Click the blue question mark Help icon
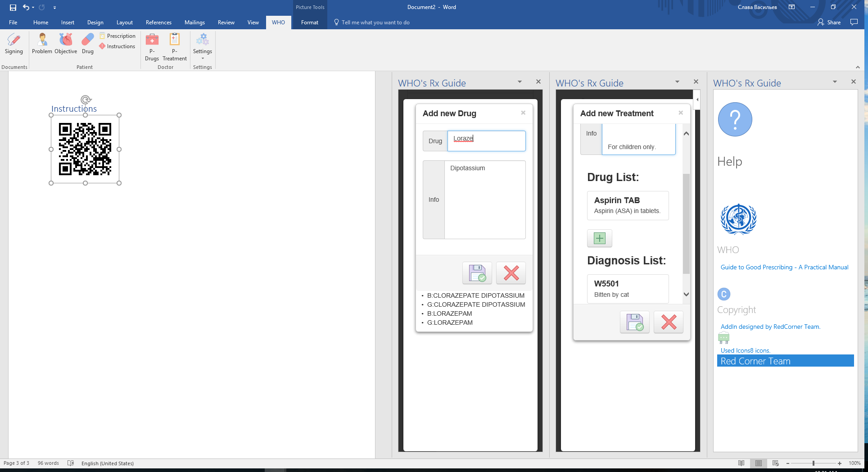The image size is (868, 472). [x=735, y=119]
